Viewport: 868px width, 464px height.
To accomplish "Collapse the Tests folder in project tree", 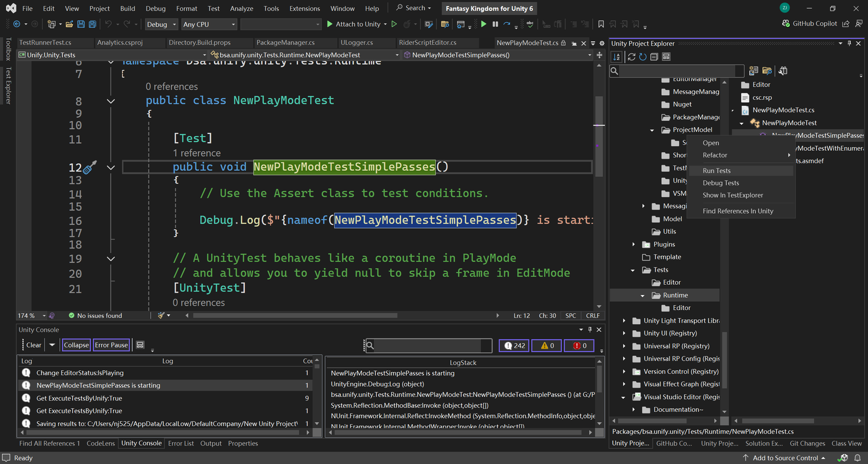I will click(x=633, y=270).
